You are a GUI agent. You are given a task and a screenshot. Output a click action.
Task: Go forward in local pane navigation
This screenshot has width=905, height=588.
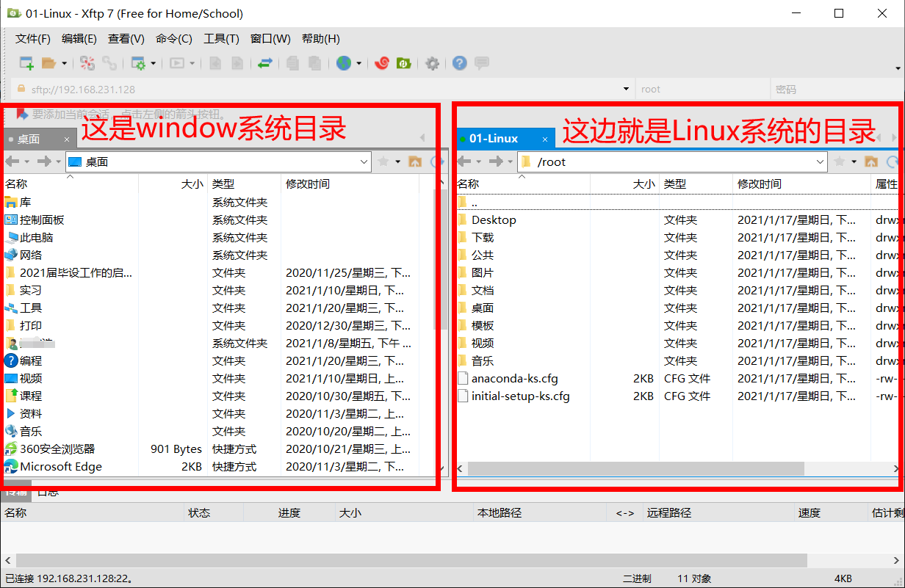(x=44, y=161)
